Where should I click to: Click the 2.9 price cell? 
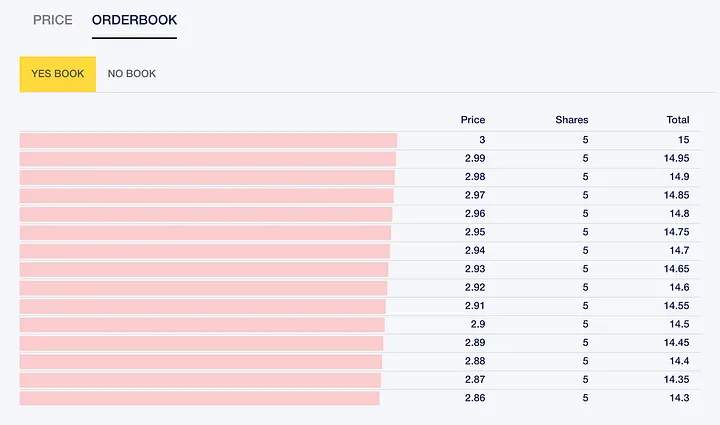point(477,324)
